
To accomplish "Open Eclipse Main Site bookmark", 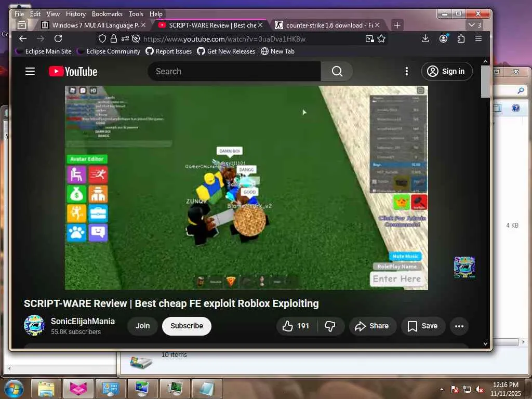I will (44, 51).
